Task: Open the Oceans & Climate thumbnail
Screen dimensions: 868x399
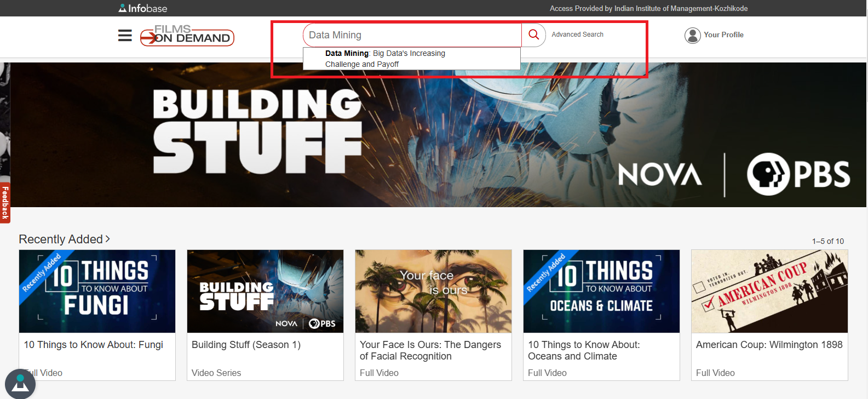Action: tap(601, 291)
